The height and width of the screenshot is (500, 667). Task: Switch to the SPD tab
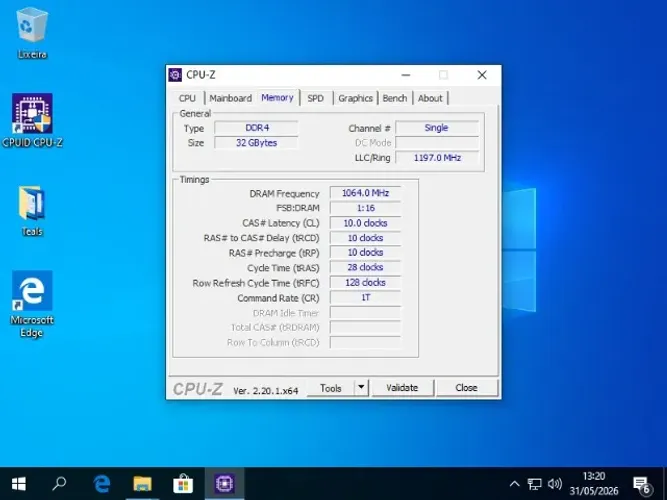[x=315, y=98]
